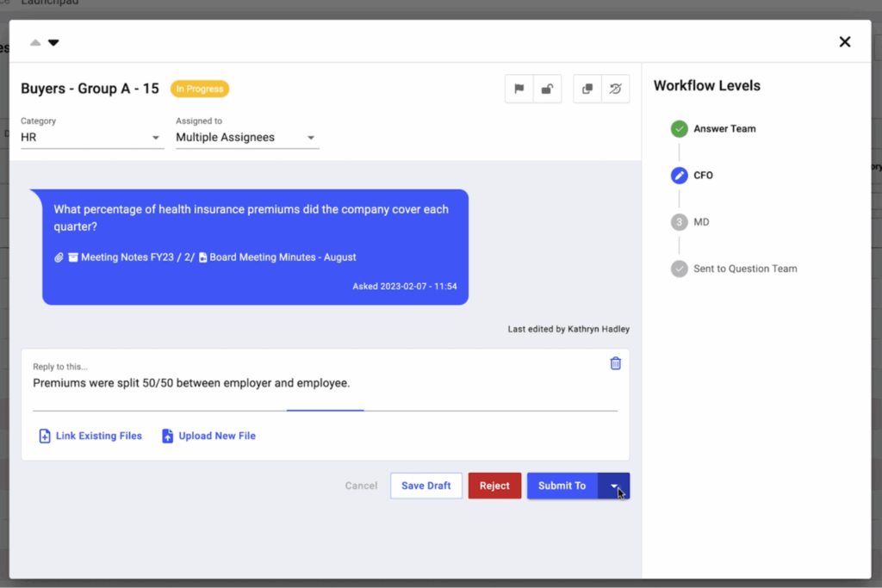Click Link Existing Files
Image resolution: width=882 pixels, height=588 pixels.
[x=90, y=436]
